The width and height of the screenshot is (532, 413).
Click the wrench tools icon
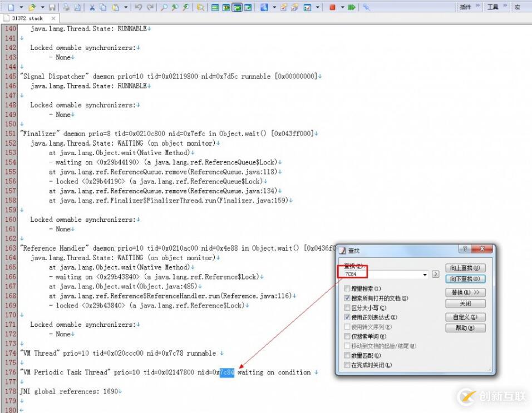(x=366, y=7)
